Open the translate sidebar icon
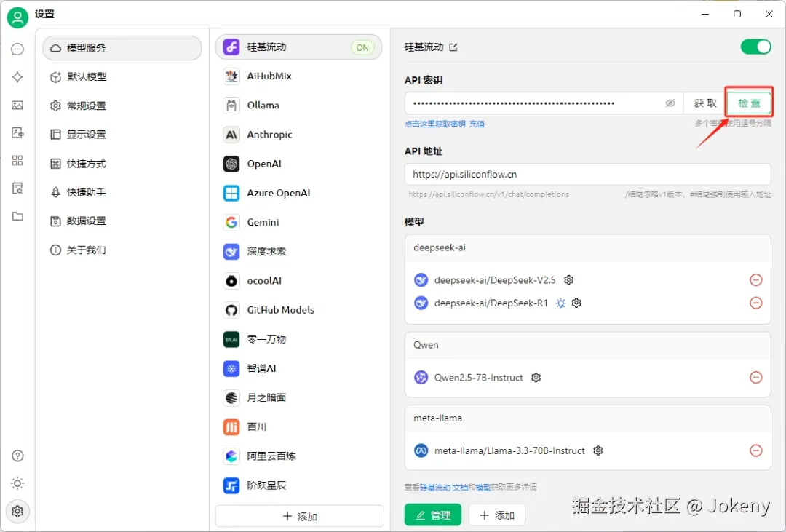Screen dimensions: 786x532 pos(17,133)
